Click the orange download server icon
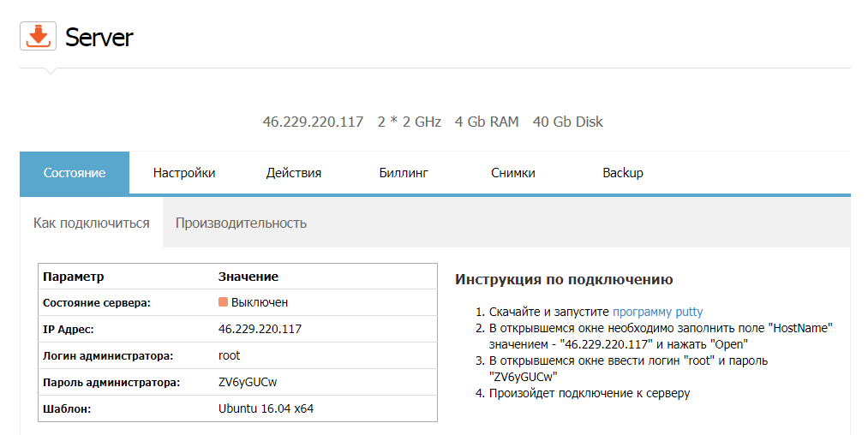 click(x=39, y=36)
